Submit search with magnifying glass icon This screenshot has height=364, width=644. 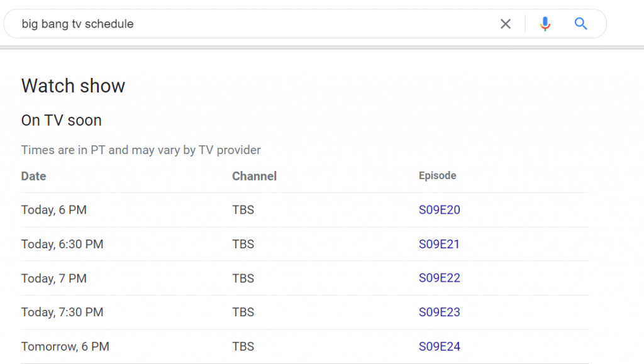(580, 24)
